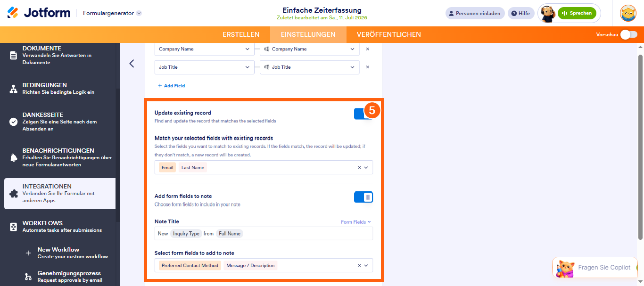Open BEDINGUNGEN settings section

[60, 89]
